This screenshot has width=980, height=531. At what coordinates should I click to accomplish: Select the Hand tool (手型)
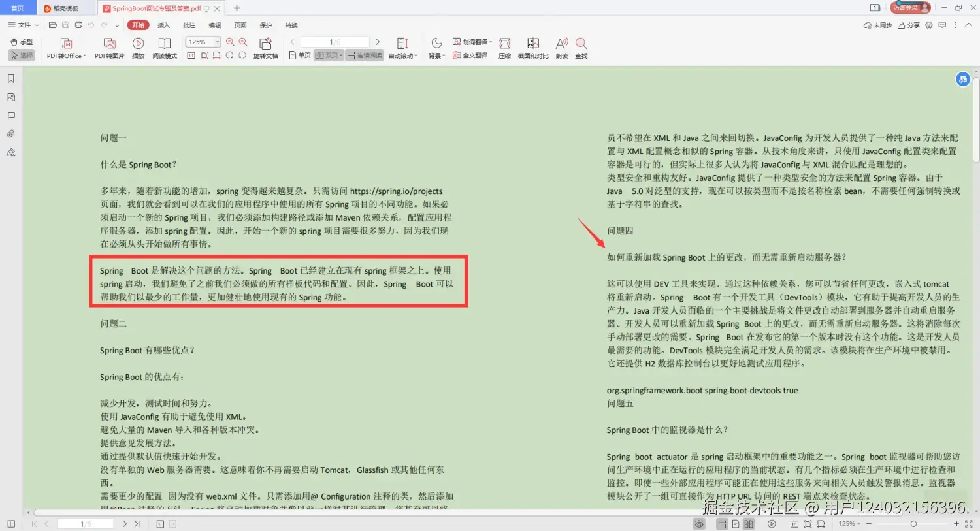22,42
